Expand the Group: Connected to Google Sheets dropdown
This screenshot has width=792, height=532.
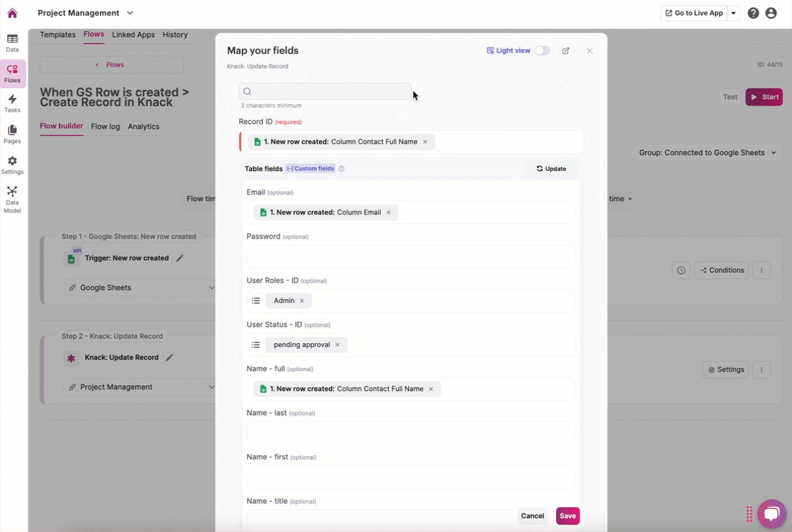coord(707,153)
